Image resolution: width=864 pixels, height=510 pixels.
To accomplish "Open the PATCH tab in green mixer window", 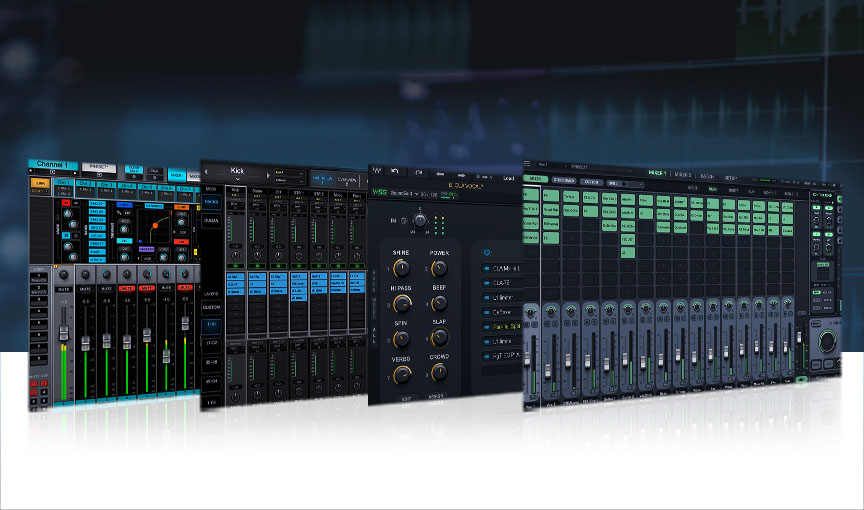I will 707,176.
